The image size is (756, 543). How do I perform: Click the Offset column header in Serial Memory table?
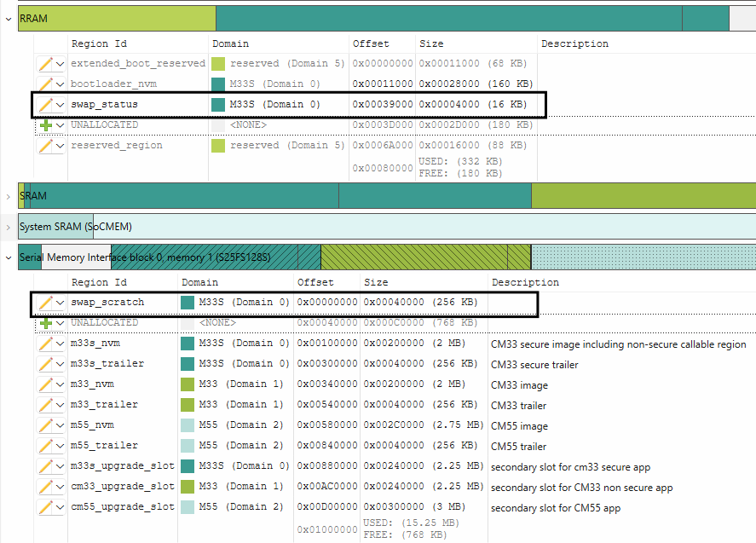[x=315, y=282]
